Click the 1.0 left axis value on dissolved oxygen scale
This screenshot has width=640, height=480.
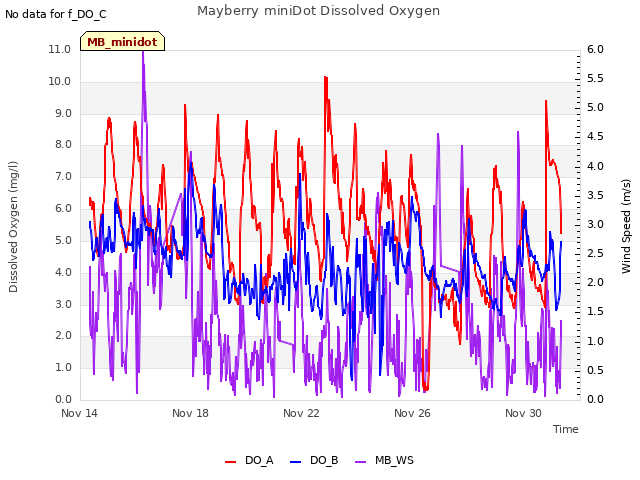(x=64, y=367)
